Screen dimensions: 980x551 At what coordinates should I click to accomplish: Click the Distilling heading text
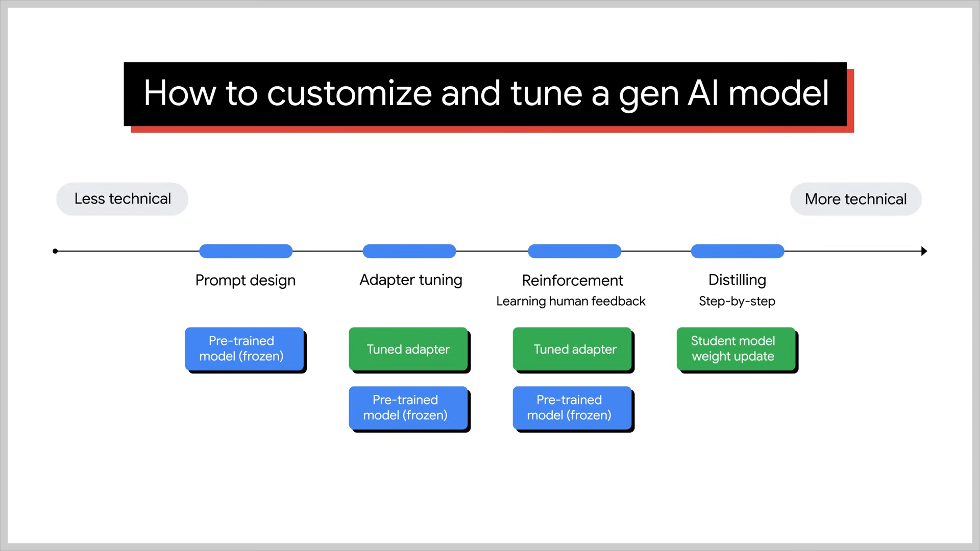737,280
